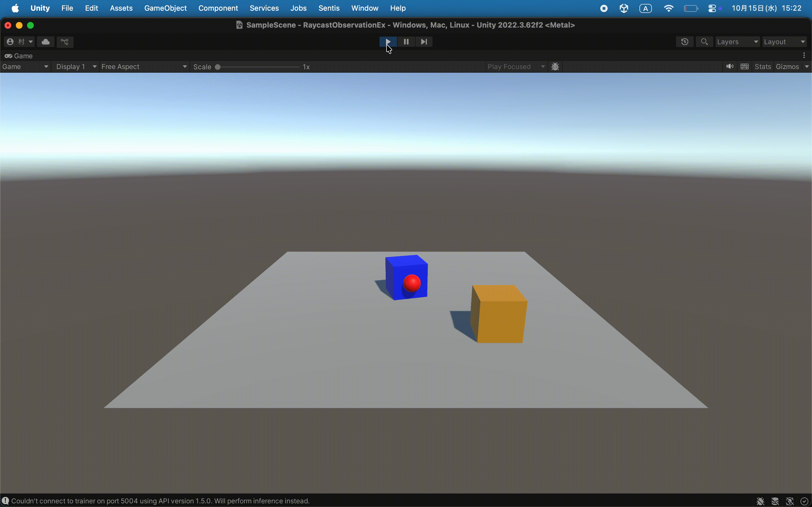The height and width of the screenshot is (507, 812).
Task: Step forward one frame
Action: pyautogui.click(x=424, y=42)
